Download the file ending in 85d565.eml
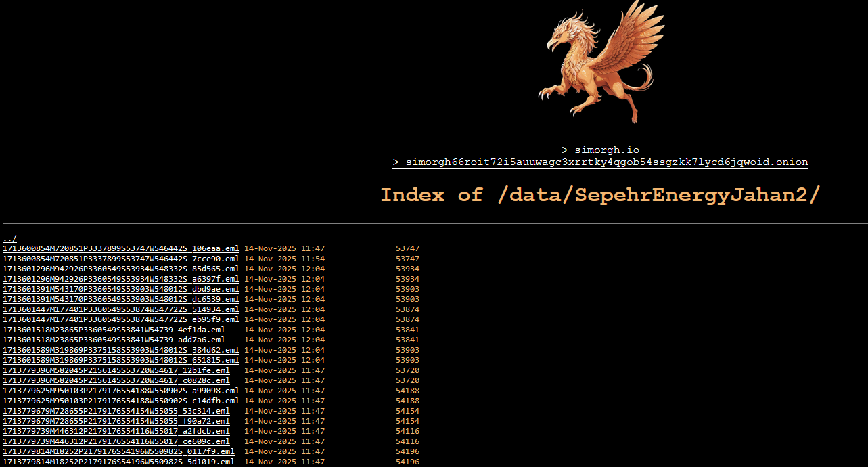This screenshot has width=868, height=467. pyautogui.click(x=120, y=269)
